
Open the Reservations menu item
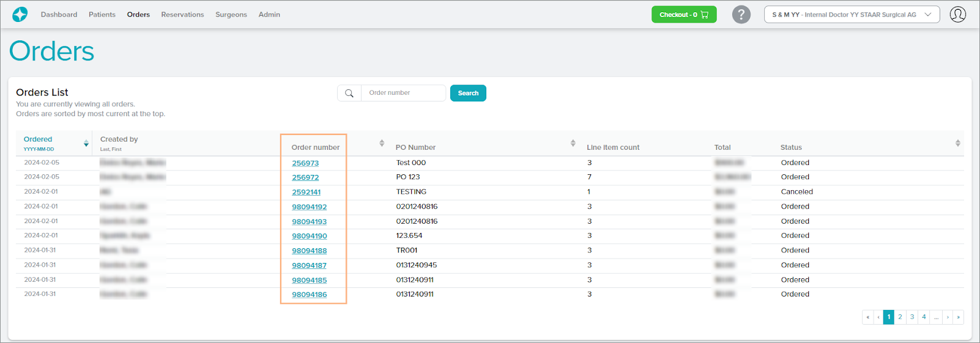pos(182,15)
